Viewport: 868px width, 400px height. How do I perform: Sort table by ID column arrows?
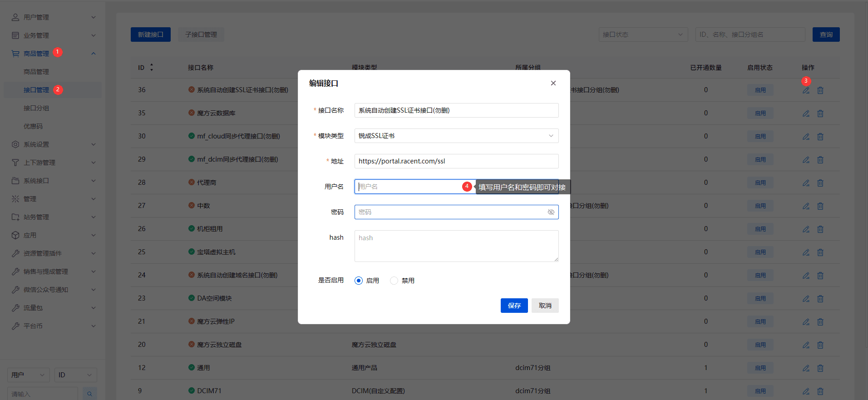(152, 67)
